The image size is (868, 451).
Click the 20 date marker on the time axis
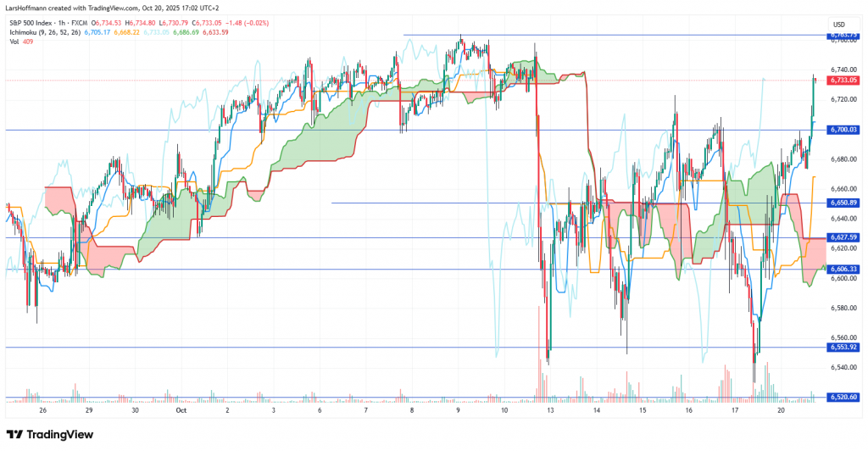coord(781,409)
